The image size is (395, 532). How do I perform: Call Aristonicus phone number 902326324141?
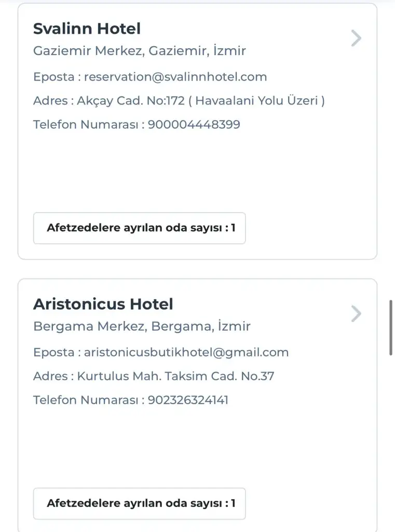[x=188, y=400]
